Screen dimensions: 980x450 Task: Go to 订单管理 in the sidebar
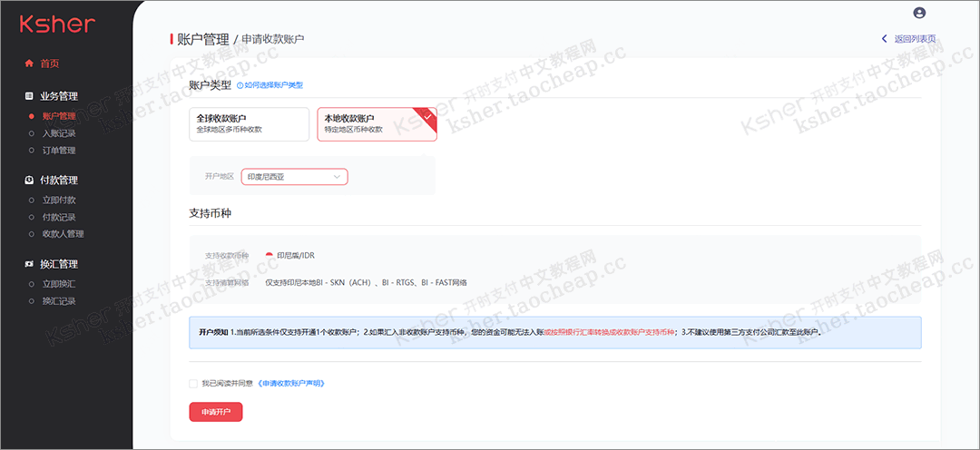(59, 151)
